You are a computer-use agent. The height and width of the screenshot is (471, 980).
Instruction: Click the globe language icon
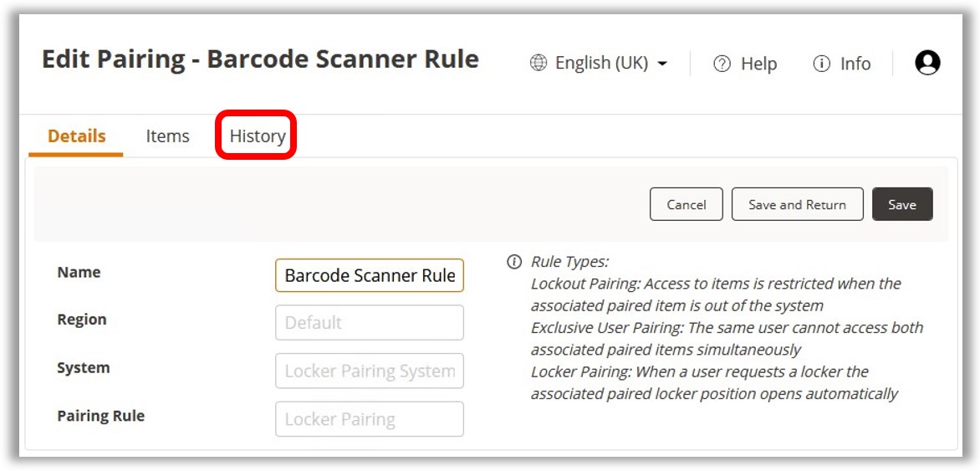tap(538, 64)
